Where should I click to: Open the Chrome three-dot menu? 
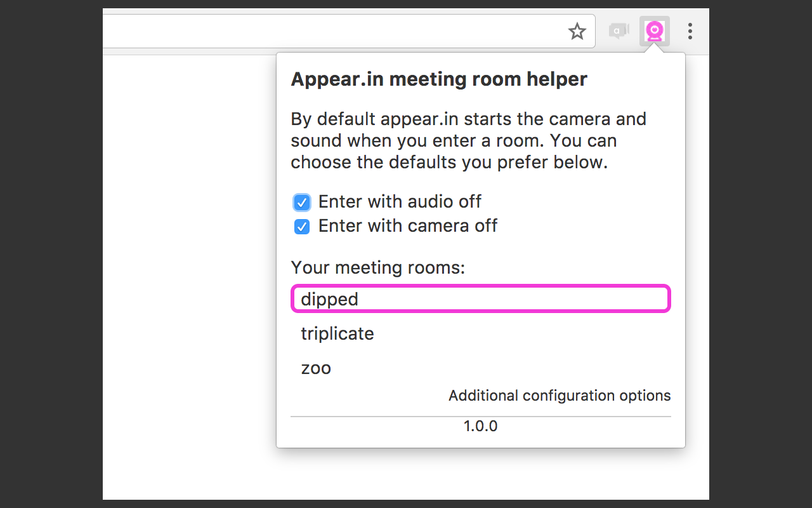click(x=690, y=31)
